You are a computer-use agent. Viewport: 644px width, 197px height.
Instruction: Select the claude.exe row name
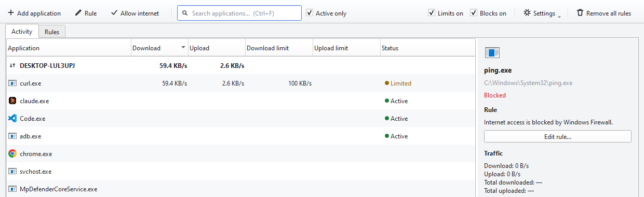point(34,101)
